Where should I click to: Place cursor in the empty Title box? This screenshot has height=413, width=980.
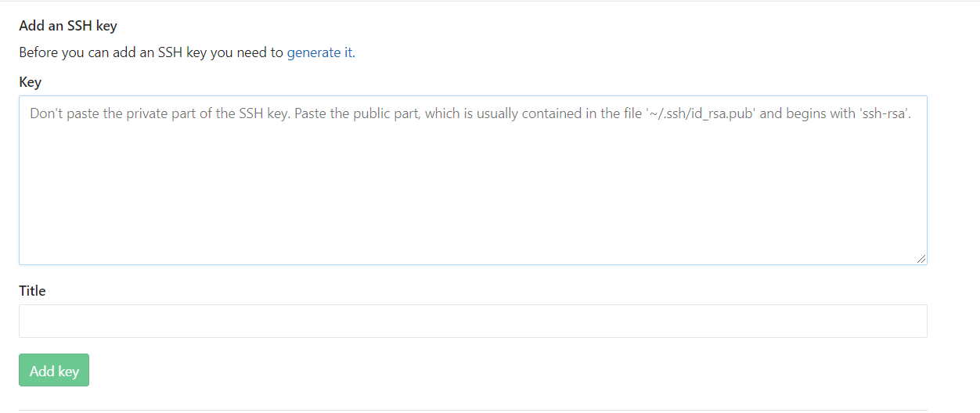473,321
